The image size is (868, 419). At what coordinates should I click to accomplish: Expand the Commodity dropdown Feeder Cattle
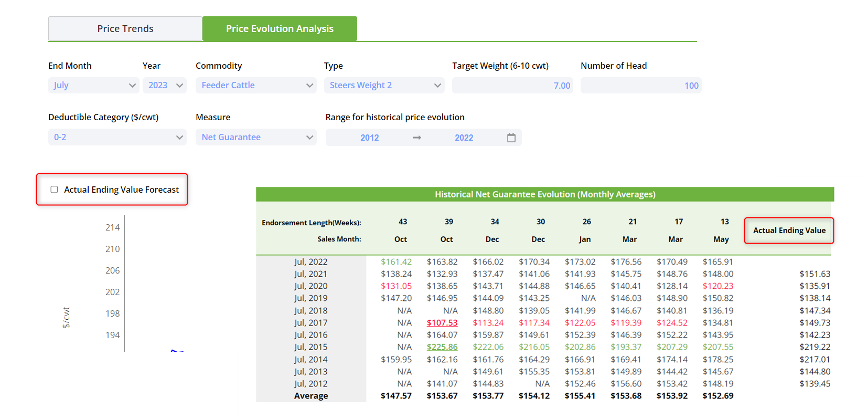256,86
